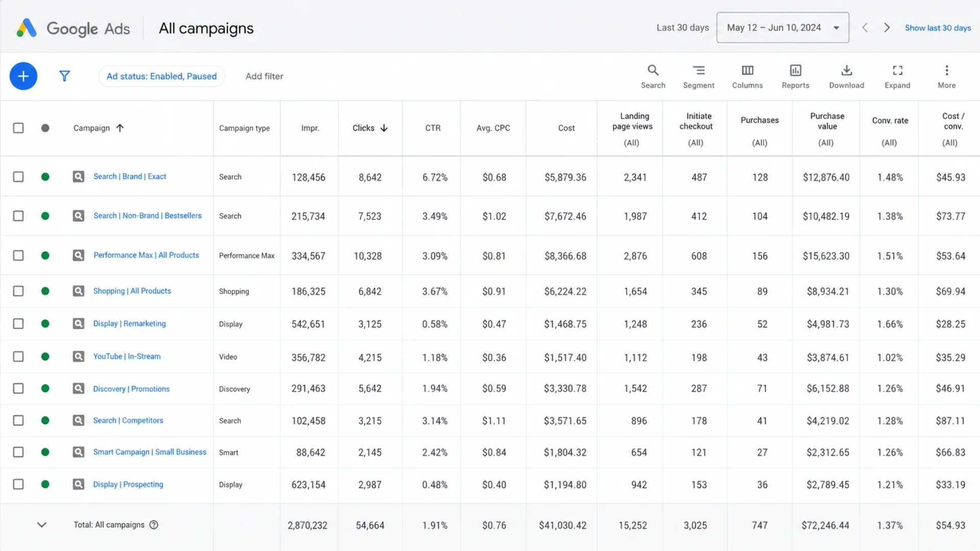Open the Shopping | All Products campaign link

click(x=132, y=291)
